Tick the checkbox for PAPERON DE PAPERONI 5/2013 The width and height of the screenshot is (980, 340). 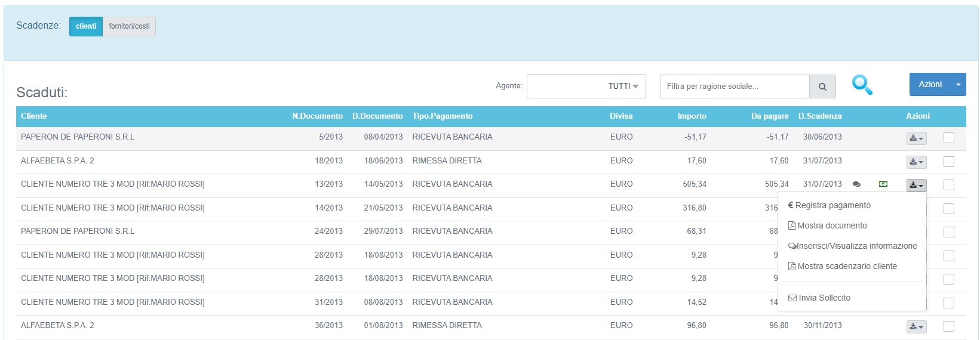[949, 138]
